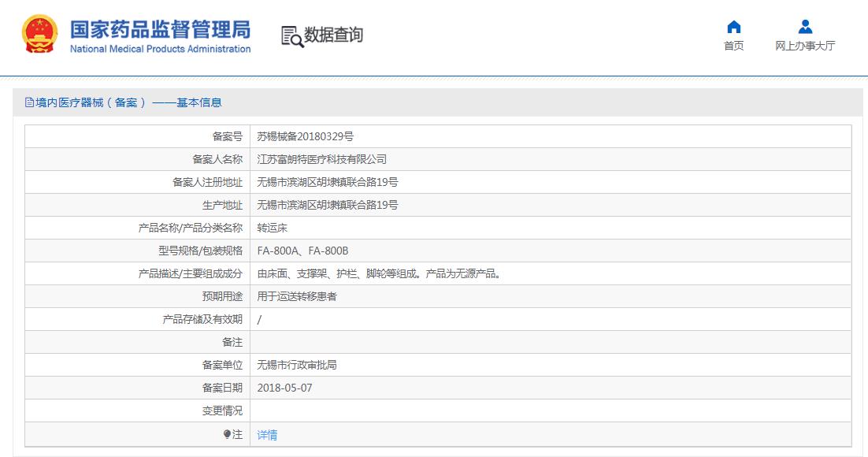Viewport: 868px width, 457px height.
Task: Click the document icon before 境内医疗器械
Action: point(29,102)
